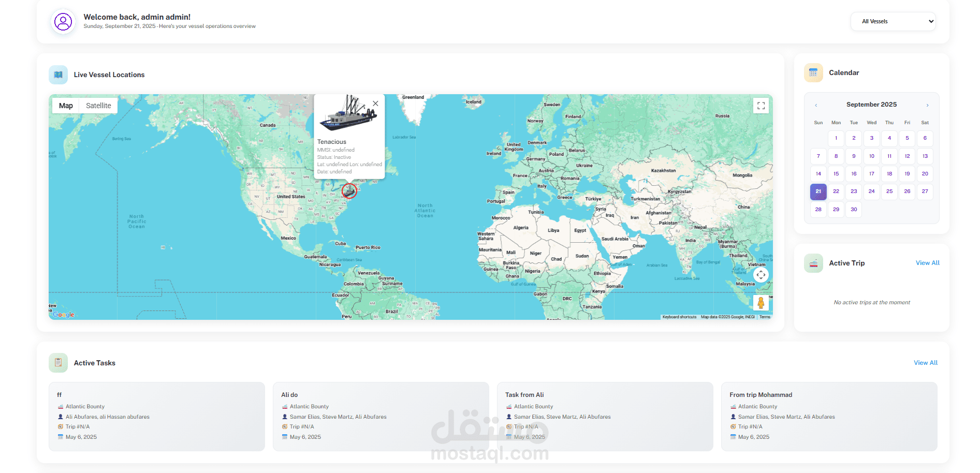Image resolution: width=980 pixels, height=473 pixels.
Task: Click vessel icon in 'From trip Mohammad' card
Action: coord(733,407)
